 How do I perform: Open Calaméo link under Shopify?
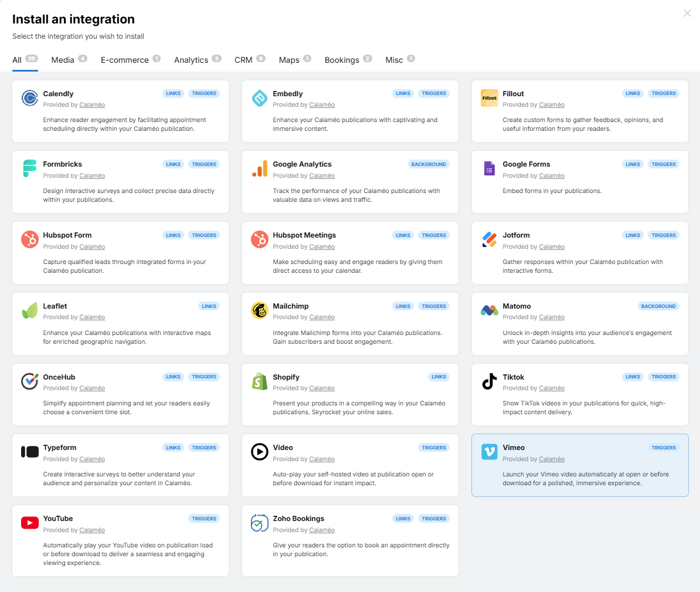point(322,388)
